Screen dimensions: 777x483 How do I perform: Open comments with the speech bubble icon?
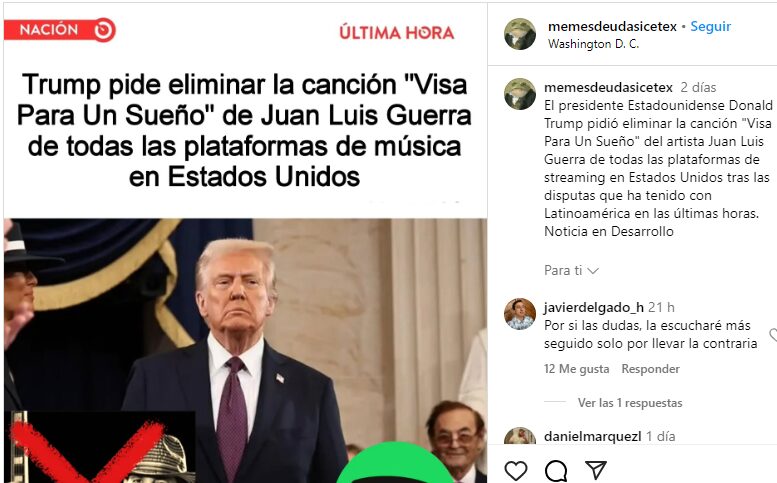click(x=556, y=470)
